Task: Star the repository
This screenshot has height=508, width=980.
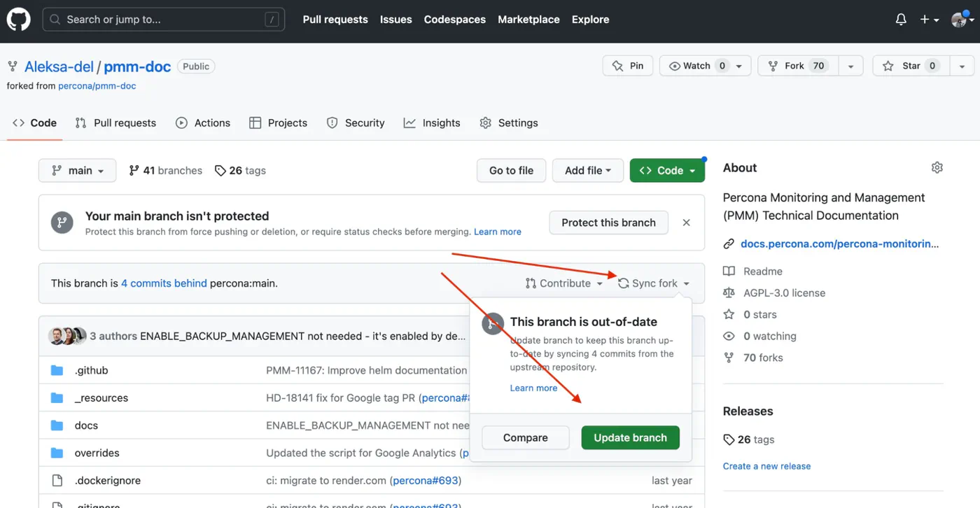Action: click(x=911, y=66)
